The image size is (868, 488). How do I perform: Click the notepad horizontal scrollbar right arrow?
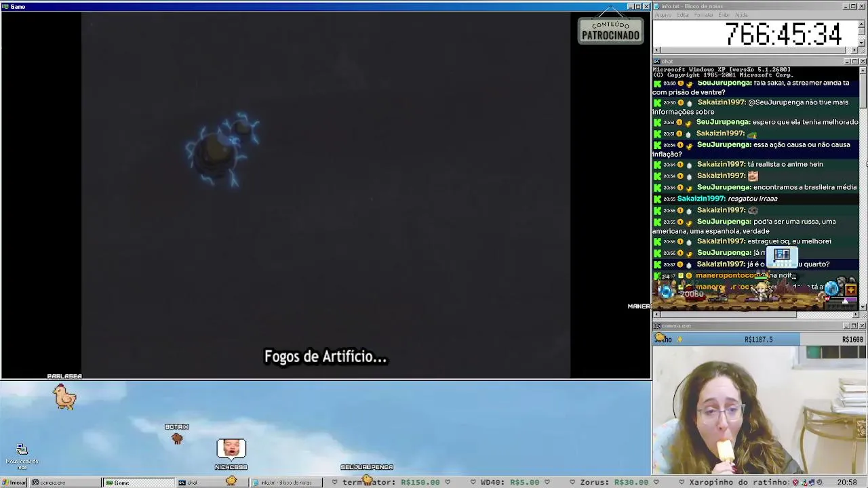pos(854,50)
